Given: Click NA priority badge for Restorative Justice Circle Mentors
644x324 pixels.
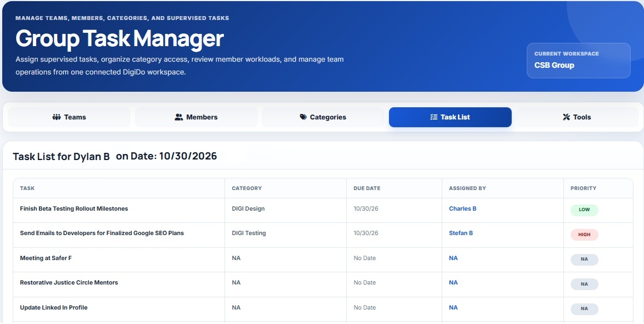Looking at the screenshot, I should pyautogui.click(x=584, y=284).
